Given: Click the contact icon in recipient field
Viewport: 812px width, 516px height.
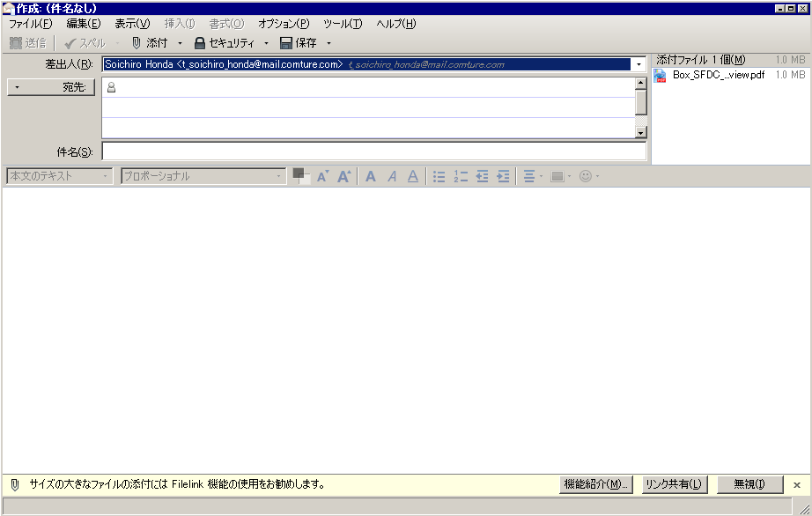Looking at the screenshot, I should click(x=111, y=87).
